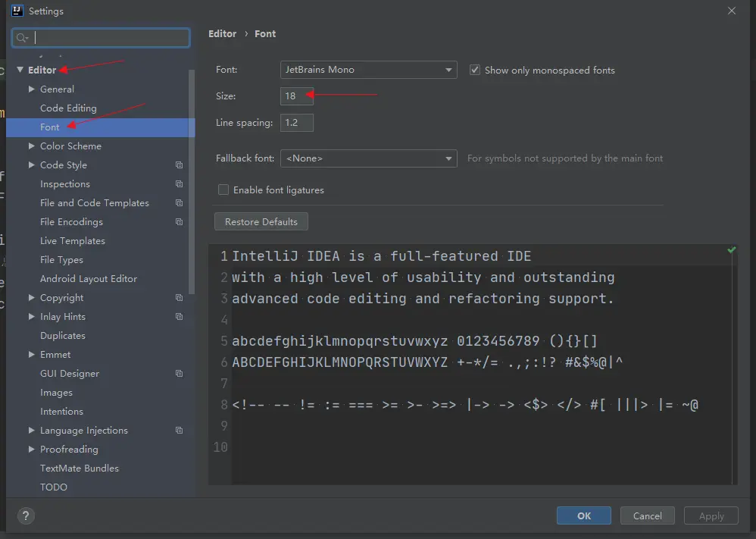Click preview line starting 'ABCDEFGHIJKLMNOPQRSTUVWXYZ'
Image resolution: width=756 pixels, height=539 pixels.
pyautogui.click(x=427, y=362)
